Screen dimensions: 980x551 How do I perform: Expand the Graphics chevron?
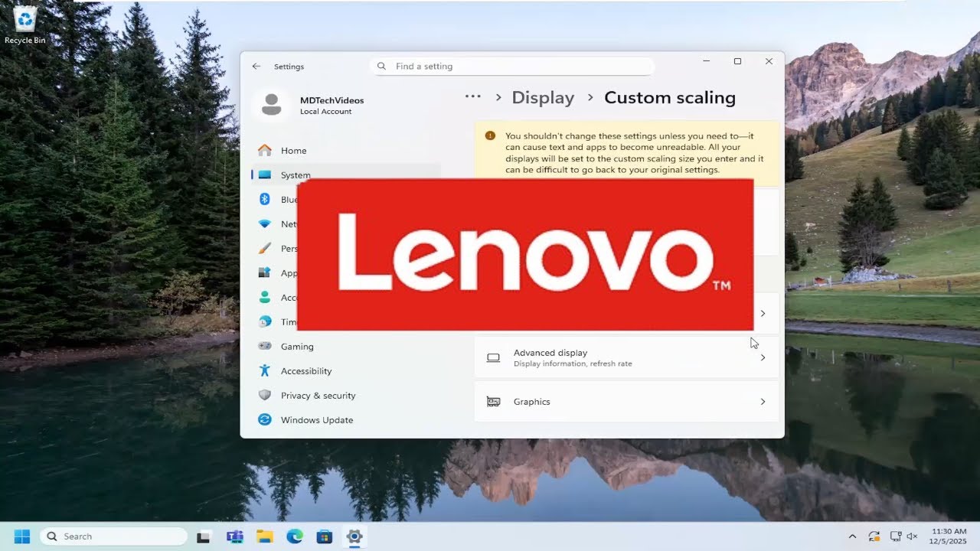(763, 402)
